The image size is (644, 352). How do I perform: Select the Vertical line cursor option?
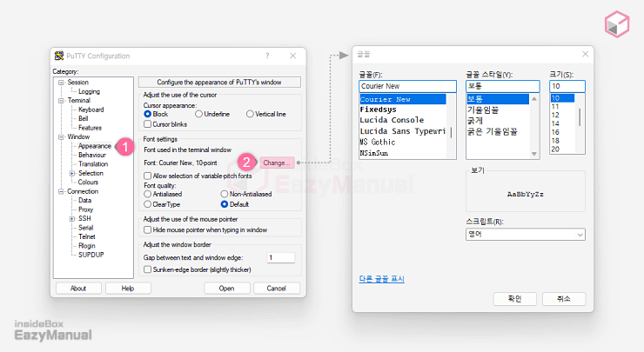pyautogui.click(x=250, y=114)
